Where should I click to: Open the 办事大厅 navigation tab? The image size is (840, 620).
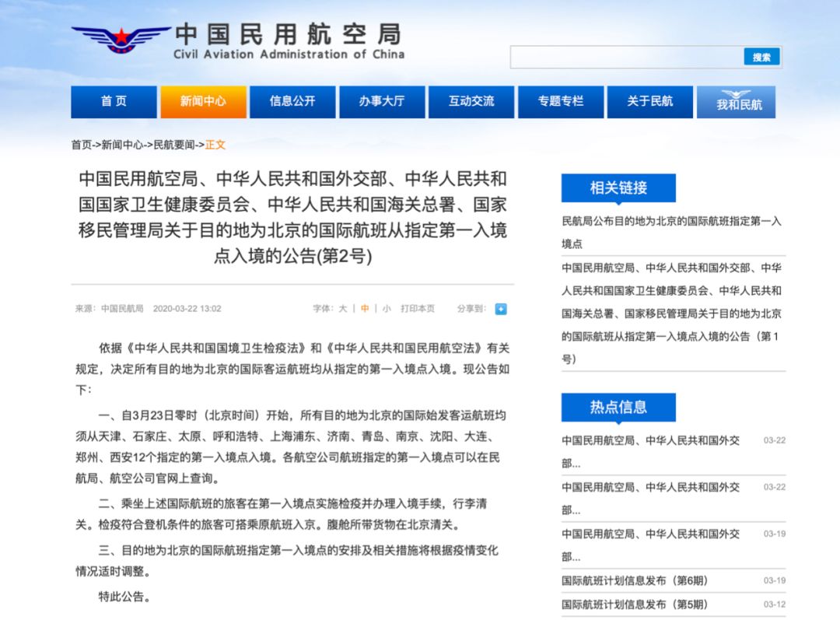(382, 102)
